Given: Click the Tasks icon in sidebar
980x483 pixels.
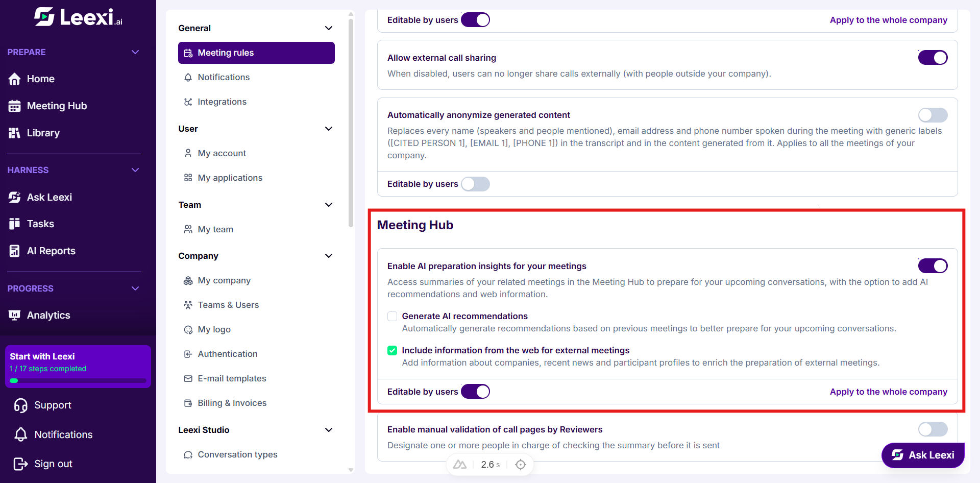Looking at the screenshot, I should pyautogui.click(x=14, y=224).
